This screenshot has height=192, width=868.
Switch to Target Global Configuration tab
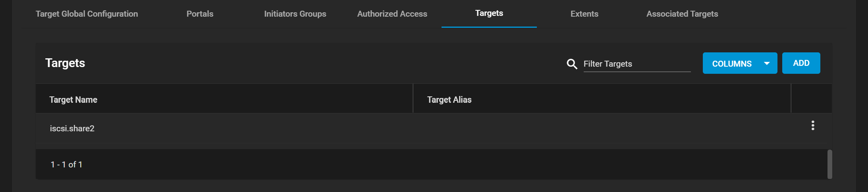click(x=87, y=14)
